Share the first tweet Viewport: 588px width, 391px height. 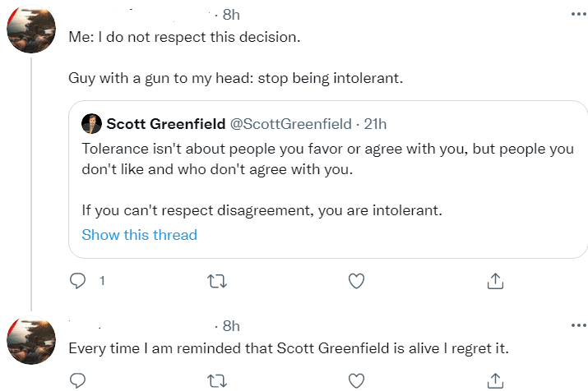point(495,281)
